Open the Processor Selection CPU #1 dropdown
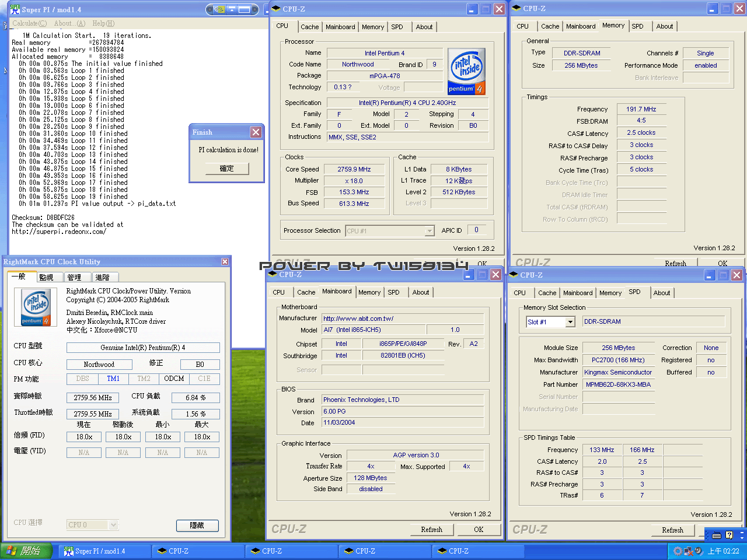Viewport: 747px width, 560px height. point(429,231)
